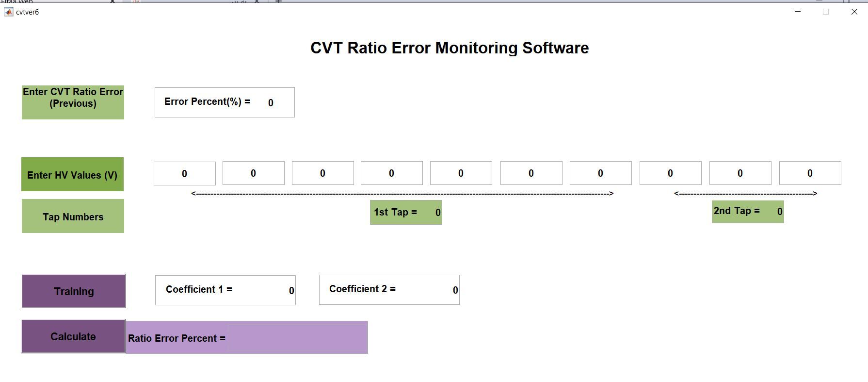Focus the Error Percent(%) input field

tap(271, 103)
